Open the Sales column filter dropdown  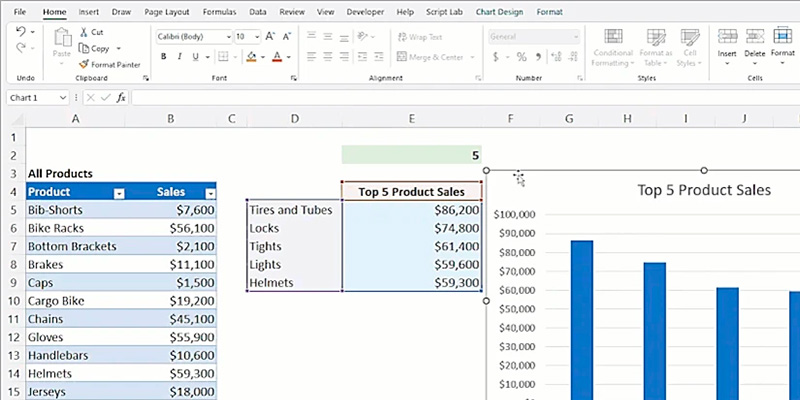pos(209,192)
